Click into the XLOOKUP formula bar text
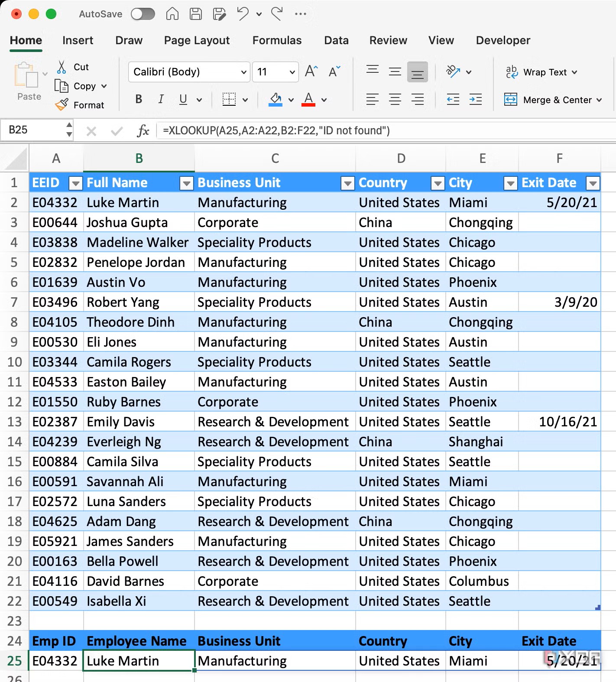 (276, 130)
